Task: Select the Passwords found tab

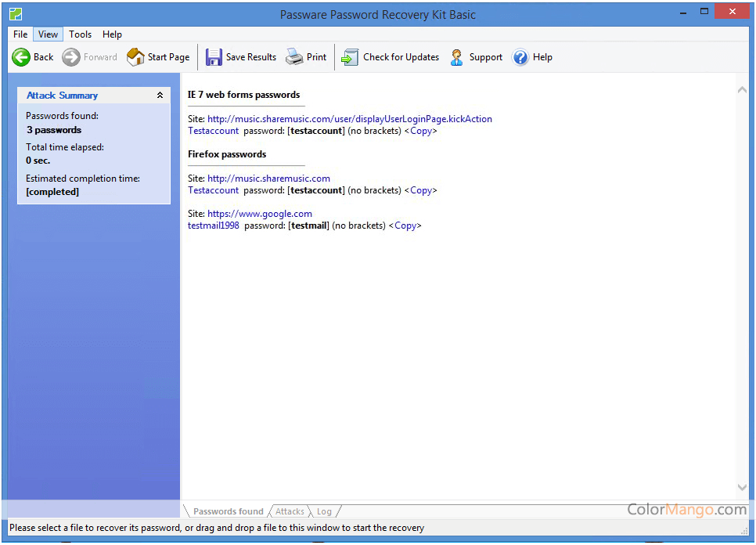Action: pyautogui.click(x=228, y=511)
